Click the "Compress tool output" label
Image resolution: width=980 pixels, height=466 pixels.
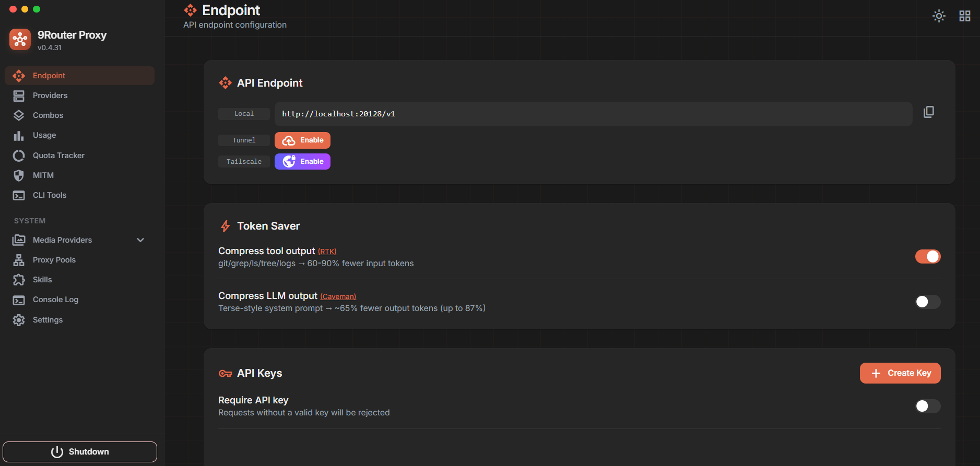(x=267, y=251)
